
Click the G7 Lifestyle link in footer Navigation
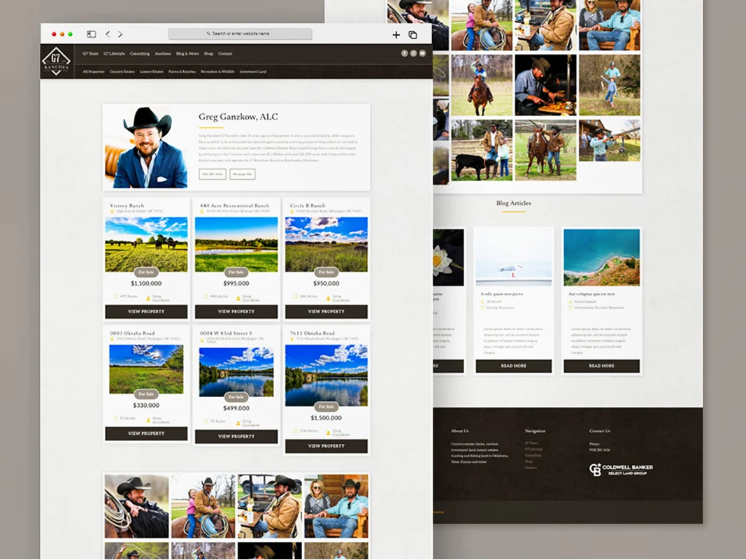(533, 449)
